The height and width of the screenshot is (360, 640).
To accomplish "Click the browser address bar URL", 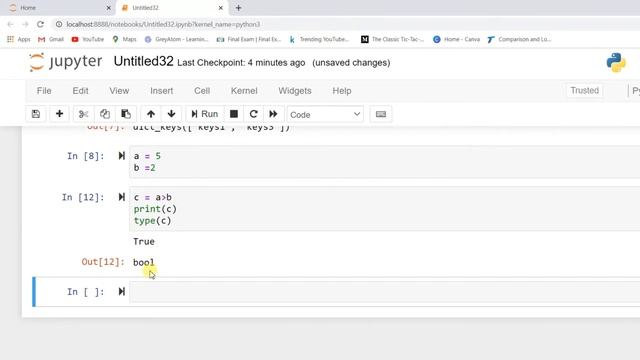I will (x=163, y=24).
